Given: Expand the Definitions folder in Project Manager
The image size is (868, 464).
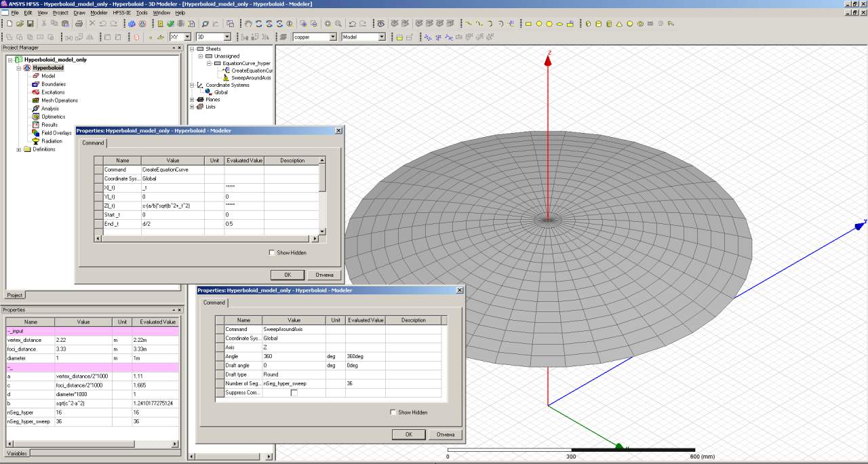Looking at the screenshot, I should point(19,149).
